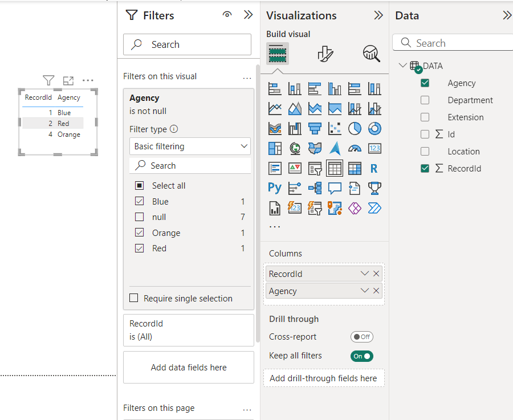Pick the 100% stacked bar chart visual
Screen dimensions: 513x420
tap(355, 89)
